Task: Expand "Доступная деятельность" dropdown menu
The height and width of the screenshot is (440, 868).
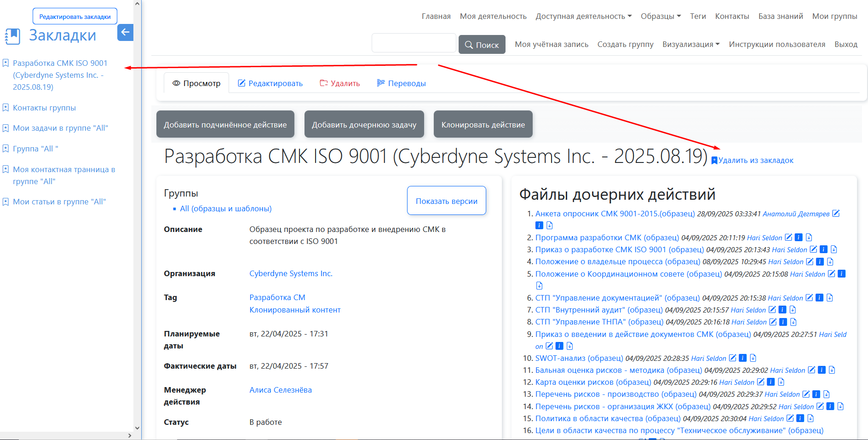Action: (583, 16)
